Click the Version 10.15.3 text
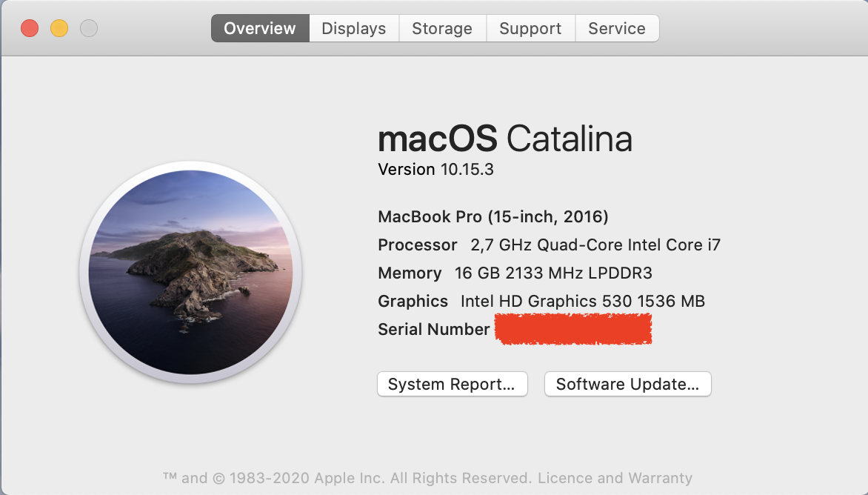 [435, 169]
